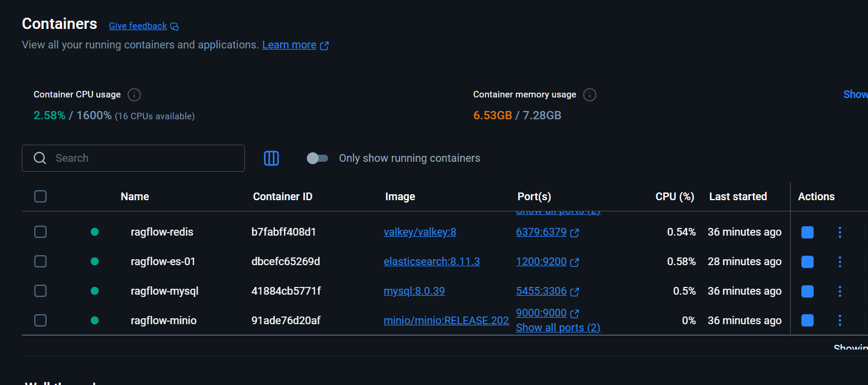The width and height of the screenshot is (868, 385).
Task: Click the Actions column header
Action: (x=816, y=197)
